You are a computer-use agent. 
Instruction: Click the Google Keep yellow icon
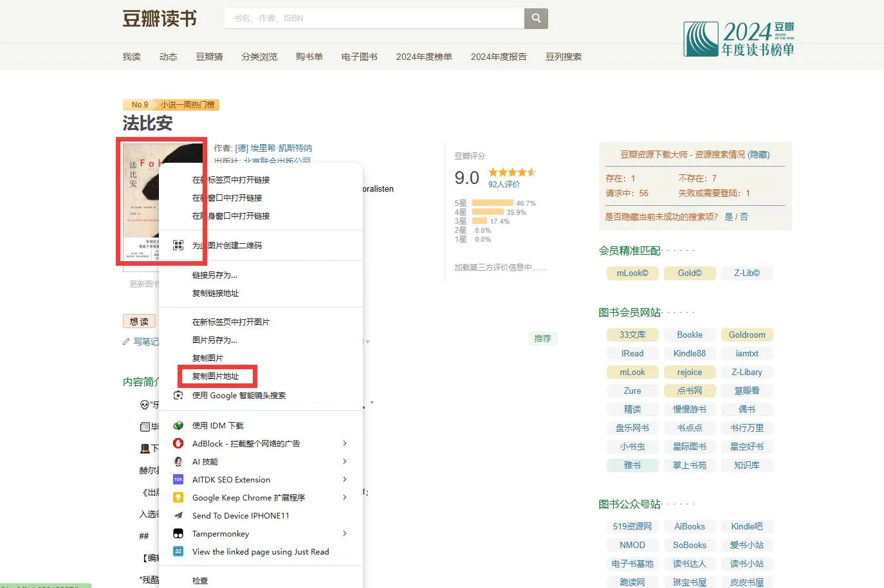click(178, 497)
